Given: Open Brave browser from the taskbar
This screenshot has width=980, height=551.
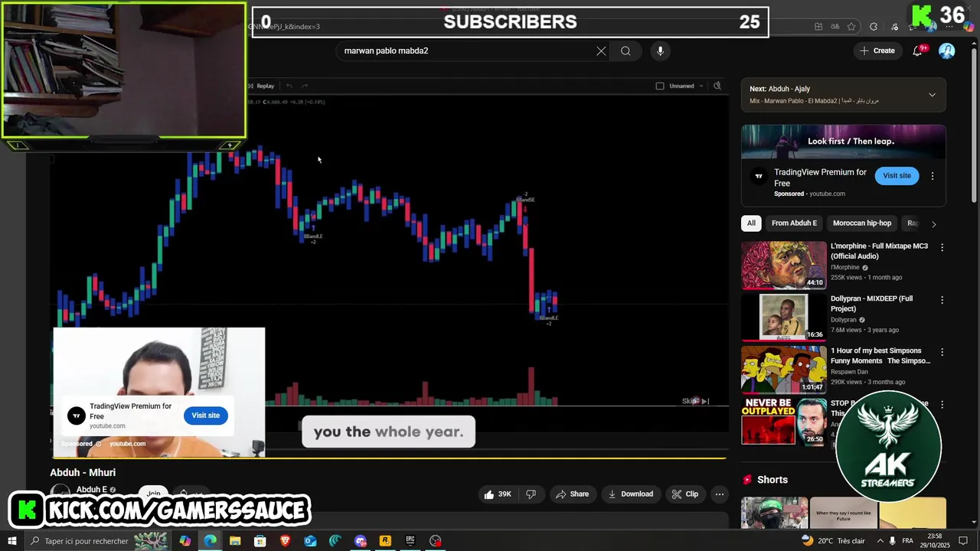Looking at the screenshot, I should [286, 541].
